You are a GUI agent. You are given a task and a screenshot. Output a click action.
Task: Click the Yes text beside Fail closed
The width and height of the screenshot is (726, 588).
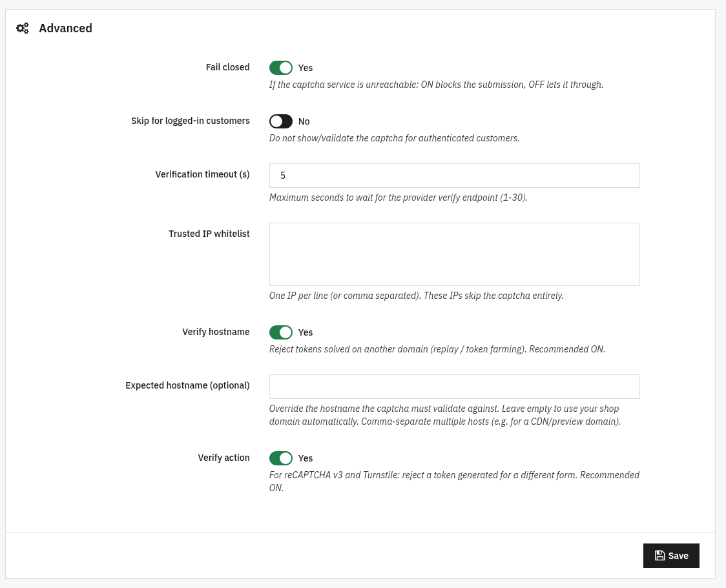(306, 68)
